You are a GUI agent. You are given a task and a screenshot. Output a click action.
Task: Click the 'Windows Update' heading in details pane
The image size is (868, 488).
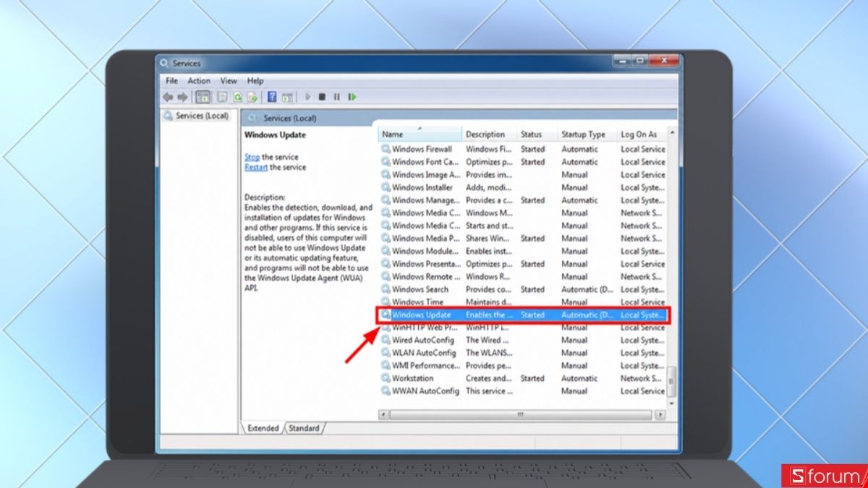click(x=275, y=134)
